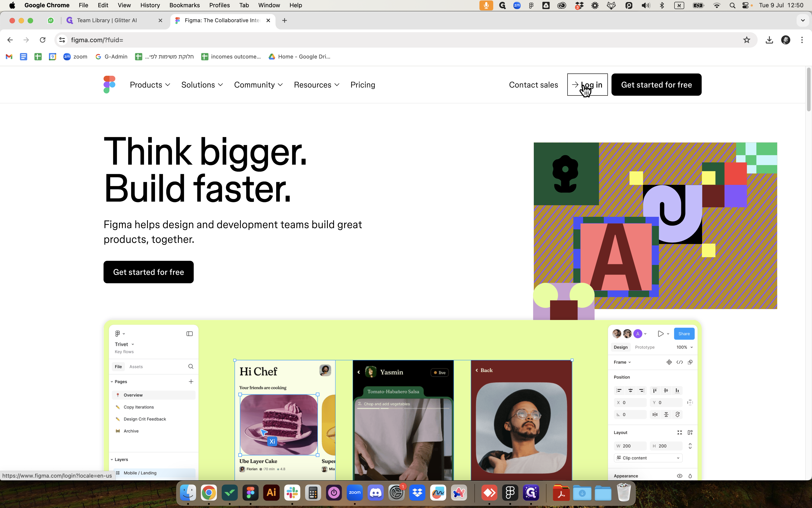The image size is (812, 508).
Task: Open the Pricing page
Action: pos(363,85)
